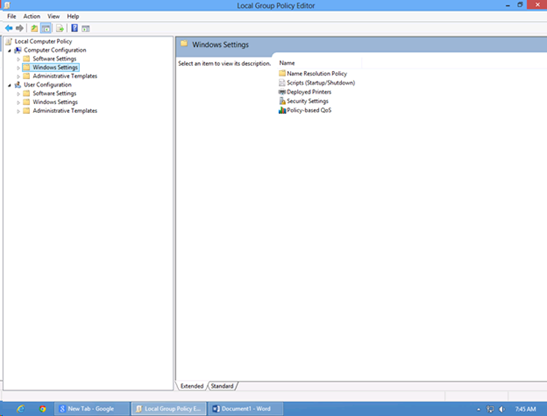Screen dimensions: 547x416
Task: Open Help via the toolbar question-mark icon
Action: 74,28
